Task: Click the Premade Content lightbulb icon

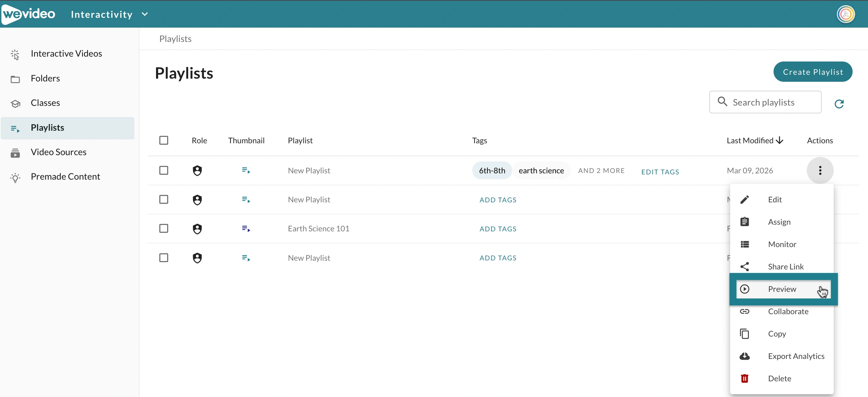Action: 15,178
